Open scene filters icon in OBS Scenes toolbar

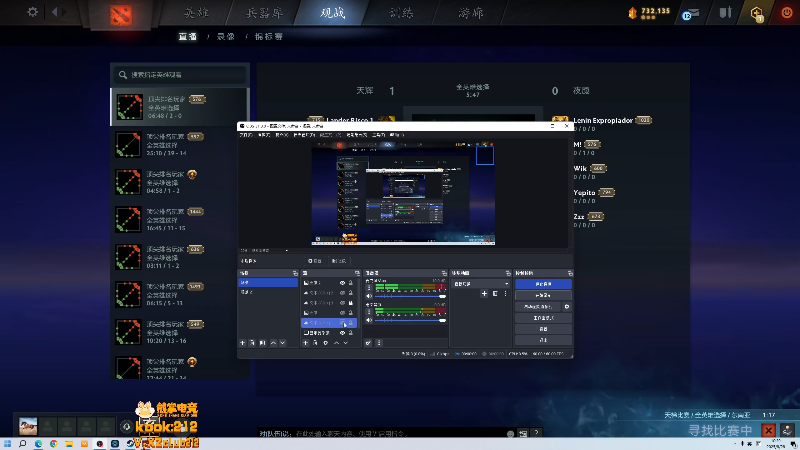point(262,343)
